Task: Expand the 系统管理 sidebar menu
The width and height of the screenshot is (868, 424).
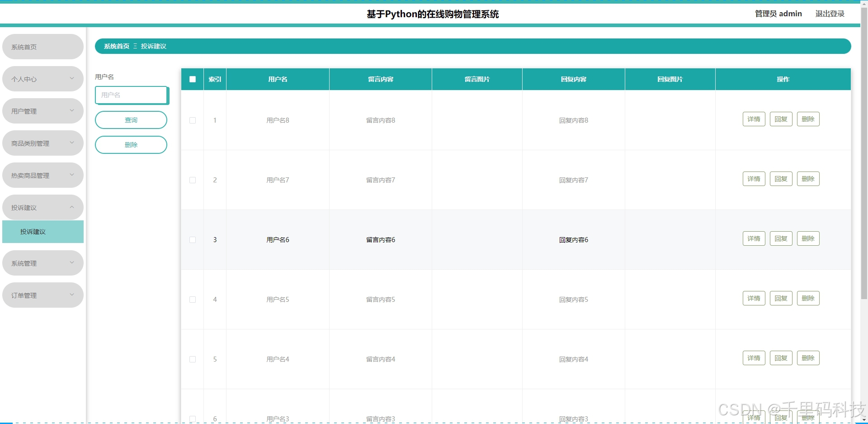Action: pos(43,263)
